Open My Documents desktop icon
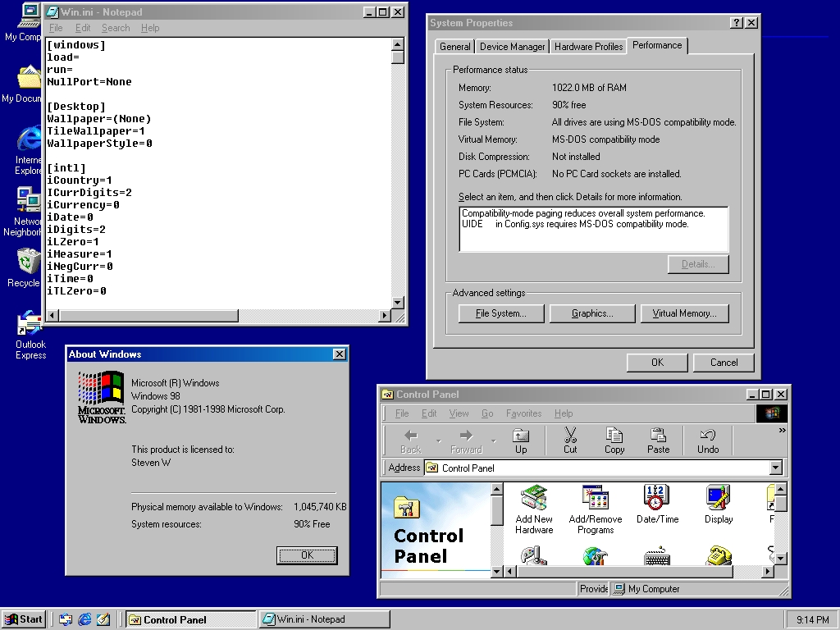The image size is (840, 630). click(29, 78)
